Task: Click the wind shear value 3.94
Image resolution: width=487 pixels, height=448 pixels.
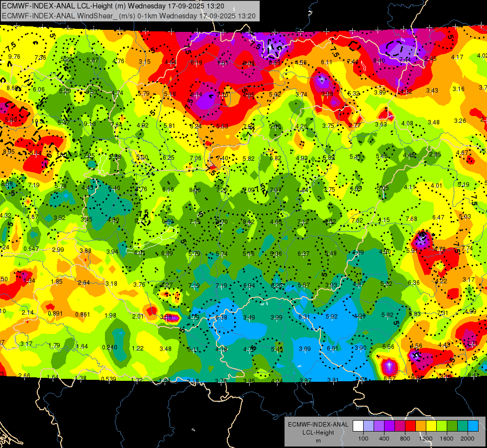Action: [112, 251]
